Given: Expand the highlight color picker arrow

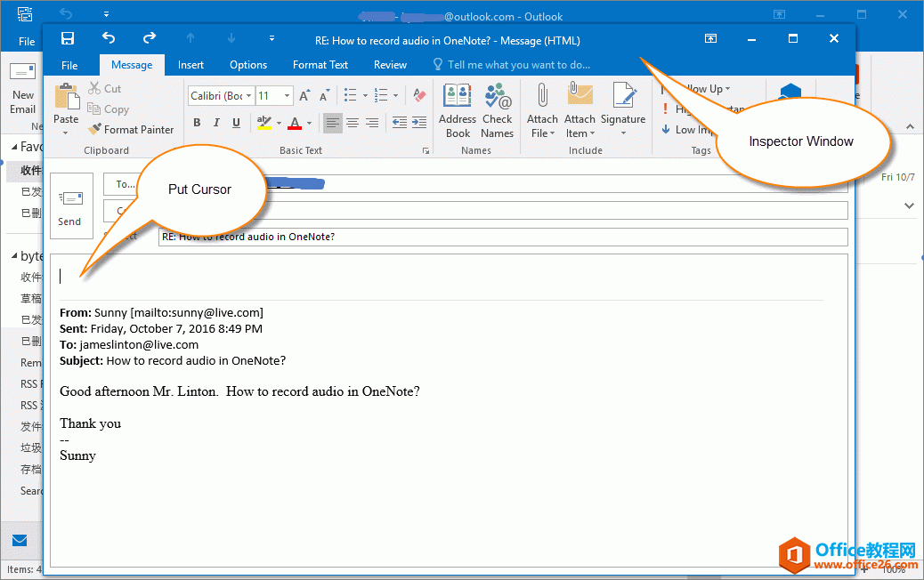Looking at the screenshot, I should click(279, 123).
